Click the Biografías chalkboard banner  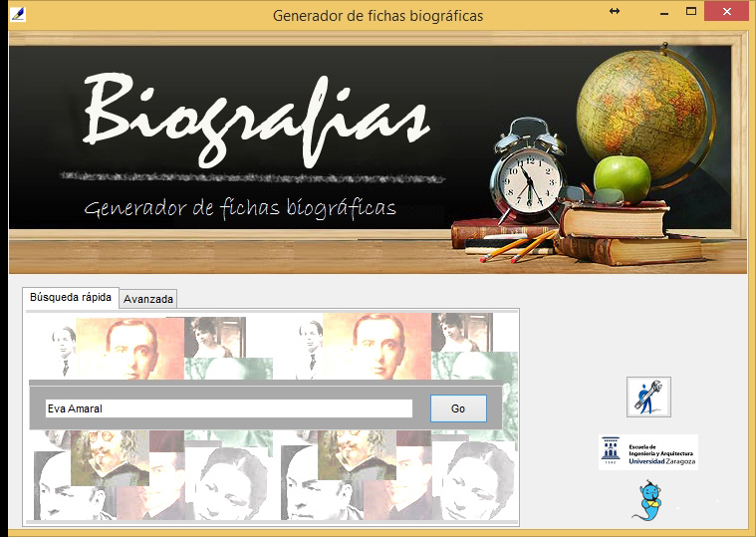pyautogui.click(x=378, y=152)
